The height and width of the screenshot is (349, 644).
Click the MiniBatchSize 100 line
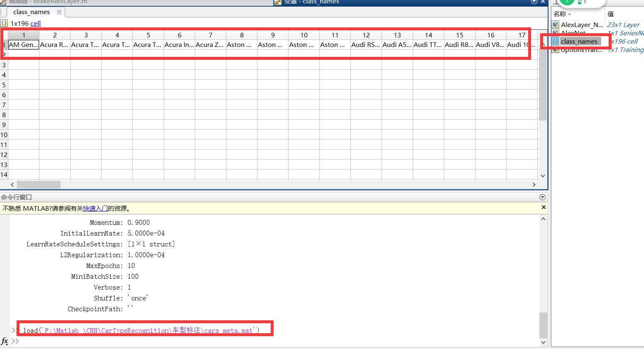(x=105, y=277)
